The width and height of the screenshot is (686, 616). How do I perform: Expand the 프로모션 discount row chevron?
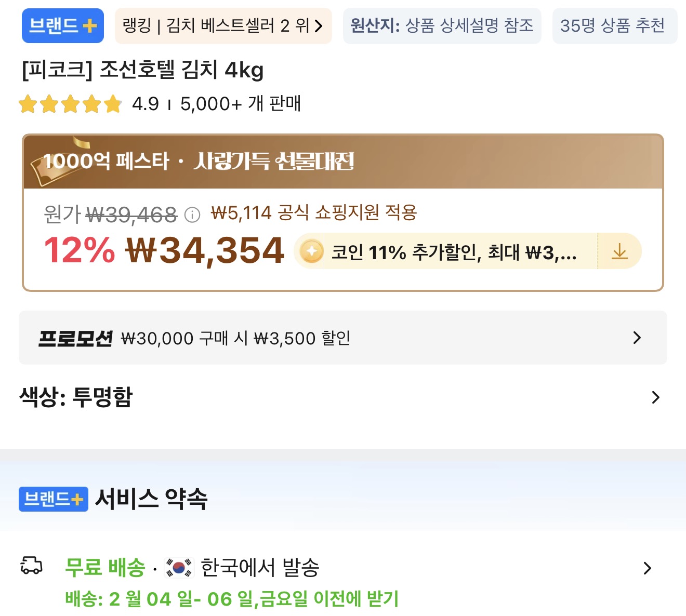(x=637, y=338)
